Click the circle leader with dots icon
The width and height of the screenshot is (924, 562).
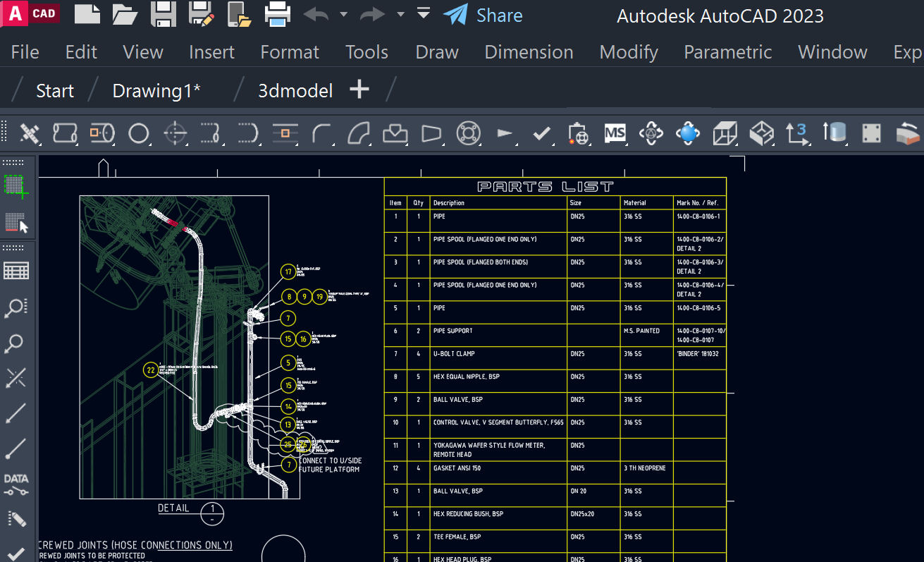coord(16,307)
